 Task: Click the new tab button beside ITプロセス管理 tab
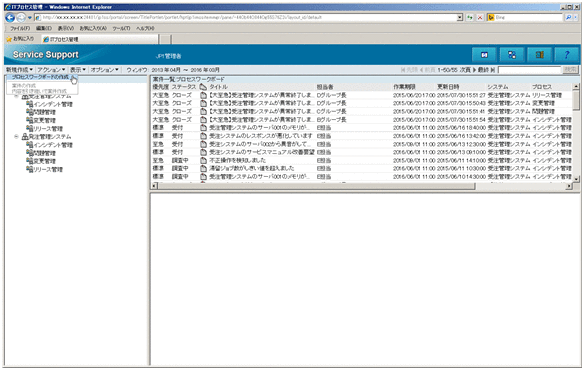(165, 39)
